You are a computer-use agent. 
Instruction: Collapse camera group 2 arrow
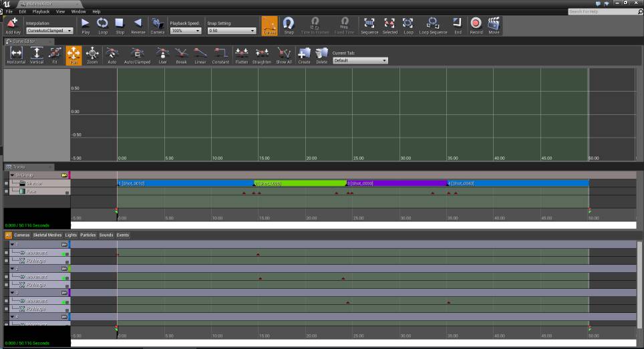click(x=12, y=269)
